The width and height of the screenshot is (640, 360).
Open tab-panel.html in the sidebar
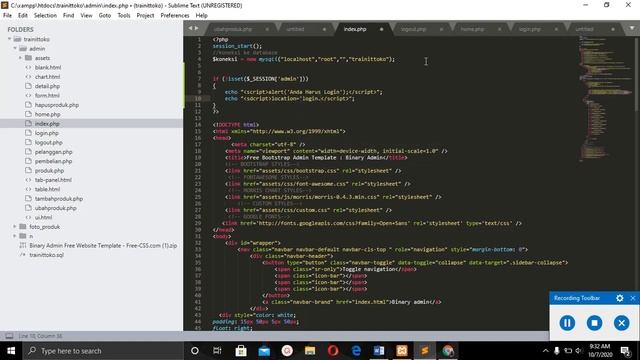(x=53, y=180)
